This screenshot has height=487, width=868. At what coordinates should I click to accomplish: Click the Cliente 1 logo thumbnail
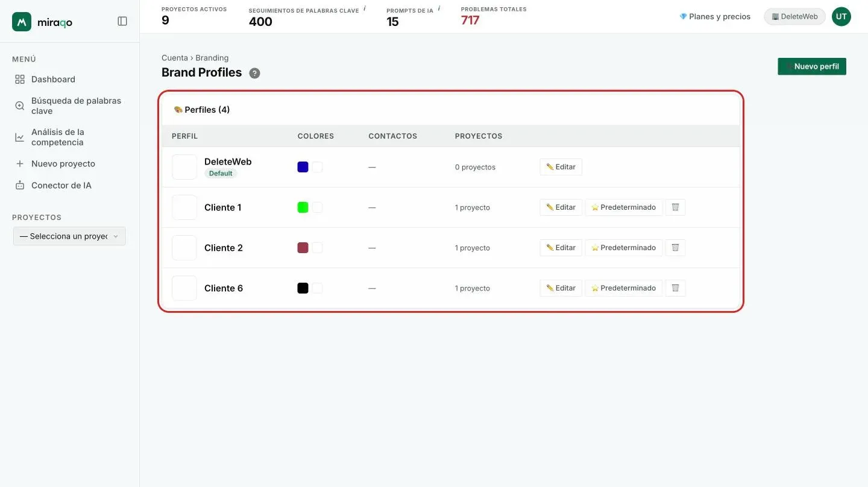pos(184,207)
